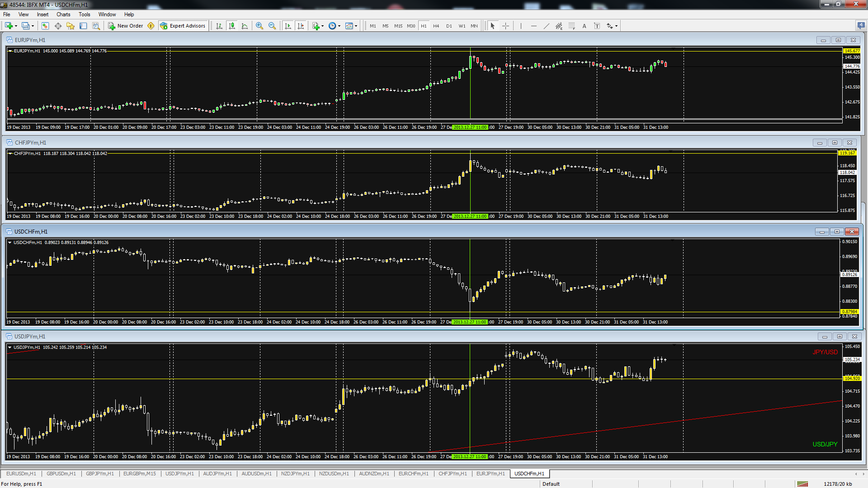This screenshot has width=868, height=488.
Task: Toggle the Expert Advisors button
Action: tap(183, 26)
